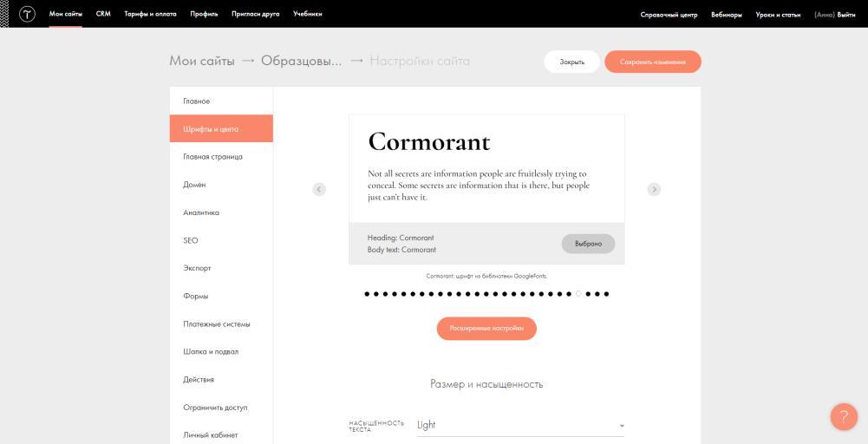Screen dimensions: 868x444
Task: Click the hollow active carousel dot
Action: coord(578,294)
